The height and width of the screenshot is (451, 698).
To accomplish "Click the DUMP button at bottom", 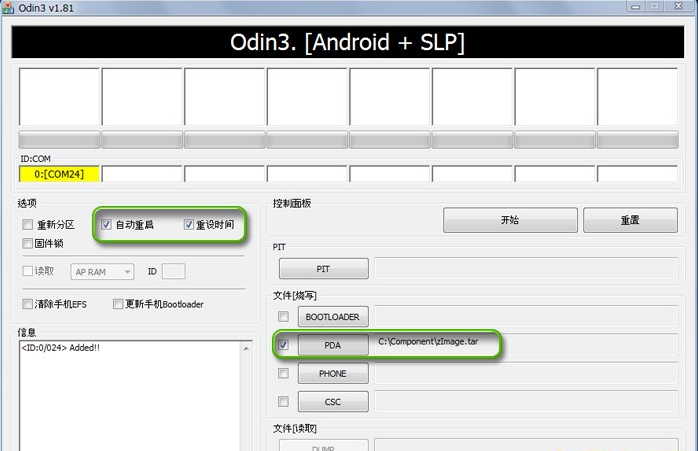I will (324, 446).
